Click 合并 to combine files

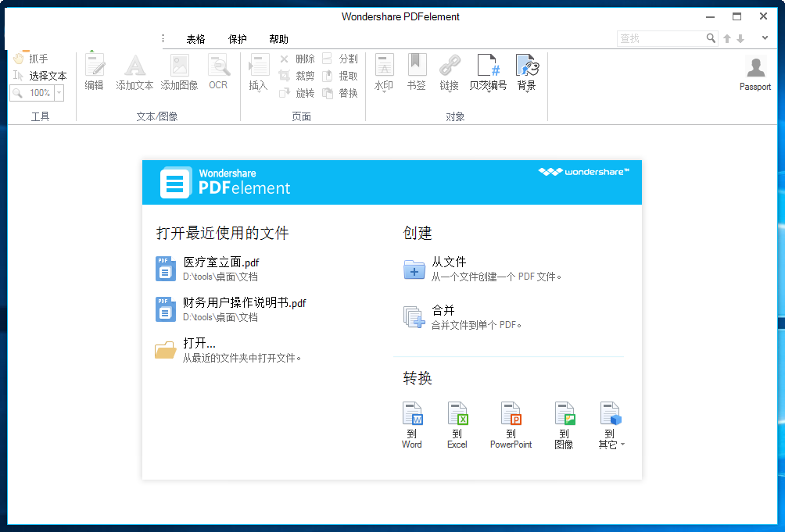(463, 317)
